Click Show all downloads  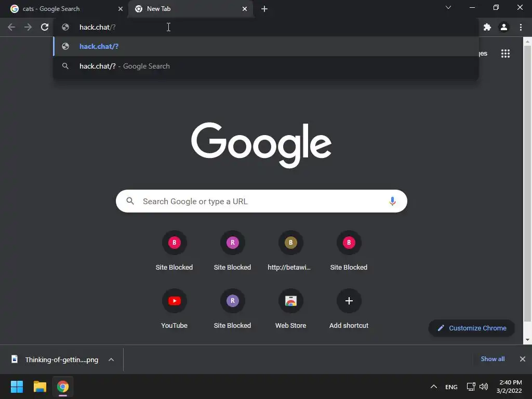(x=493, y=359)
